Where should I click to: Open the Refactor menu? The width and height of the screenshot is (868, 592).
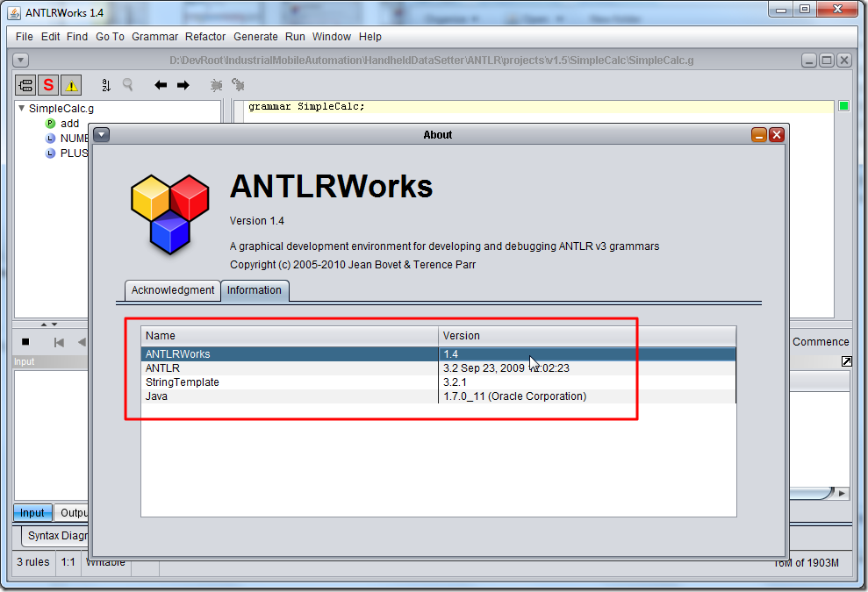coord(205,37)
